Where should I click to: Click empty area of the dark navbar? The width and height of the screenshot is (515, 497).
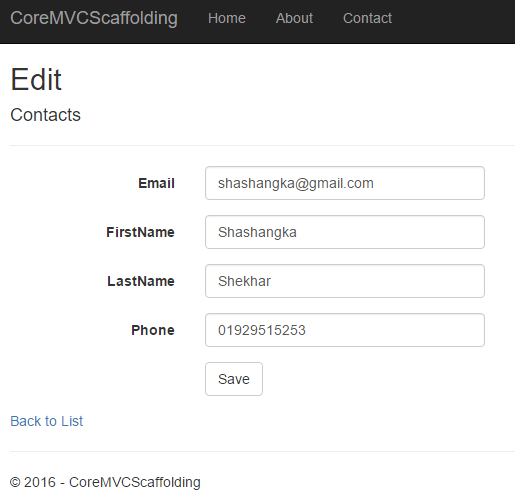pos(453,20)
